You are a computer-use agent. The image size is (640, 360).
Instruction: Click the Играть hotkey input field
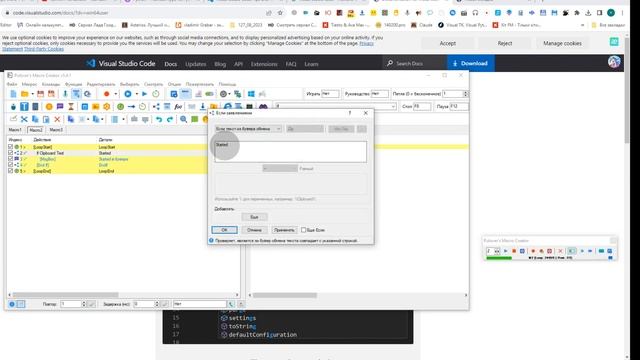[330, 94]
